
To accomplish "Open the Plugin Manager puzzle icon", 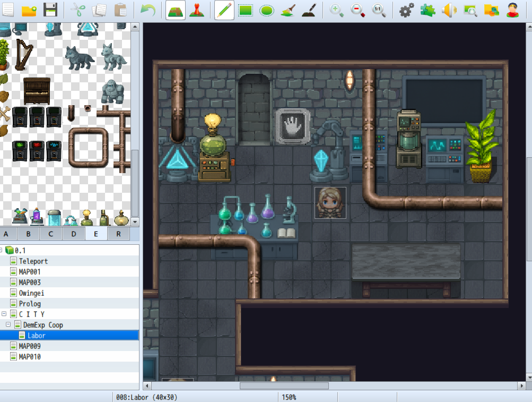I will click(x=428, y=10).
